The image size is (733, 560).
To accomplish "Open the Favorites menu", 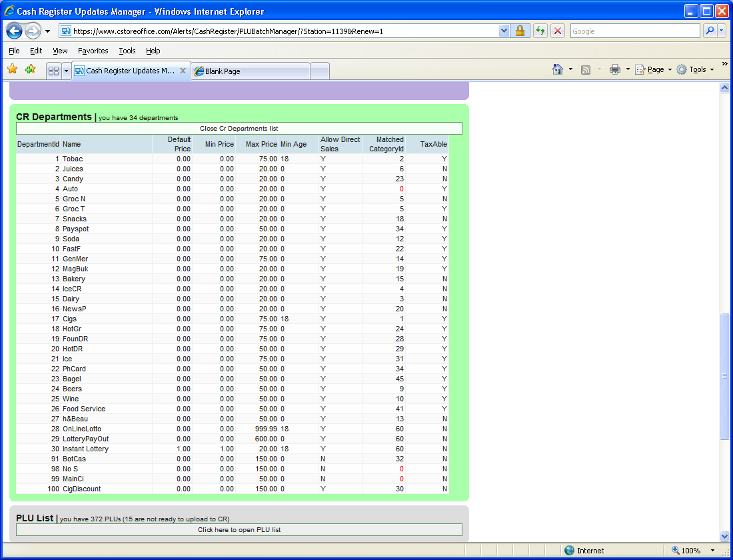I will pos(93,51).
